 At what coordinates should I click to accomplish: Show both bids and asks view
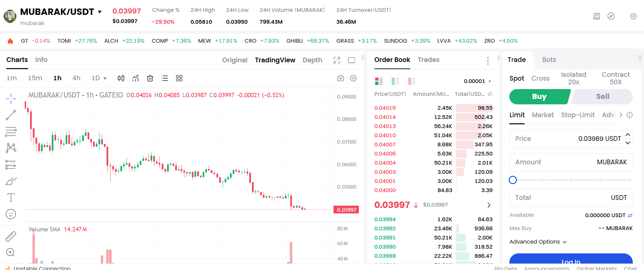tap(378, 81)
